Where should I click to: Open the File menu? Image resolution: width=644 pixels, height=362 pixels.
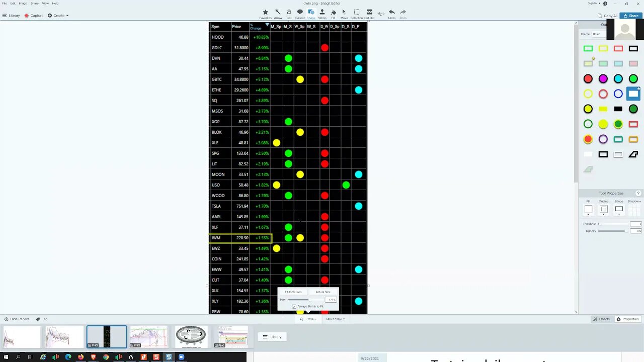tap(5, 3)
